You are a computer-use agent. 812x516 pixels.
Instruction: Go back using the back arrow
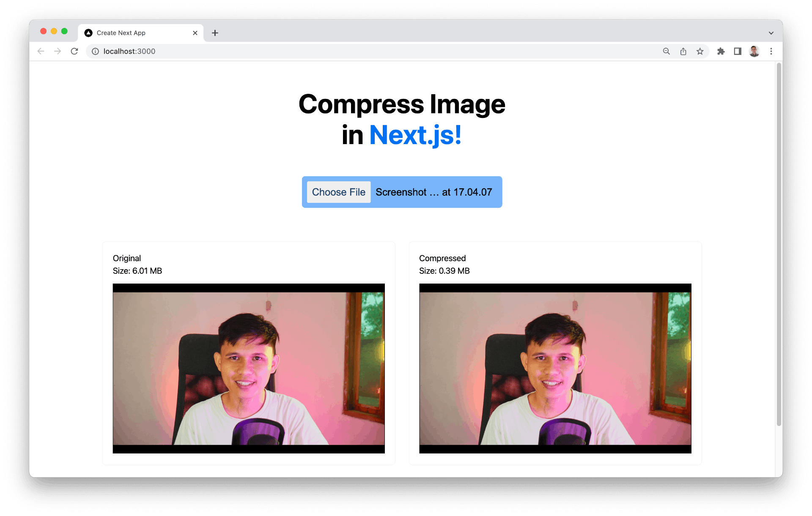41,51
